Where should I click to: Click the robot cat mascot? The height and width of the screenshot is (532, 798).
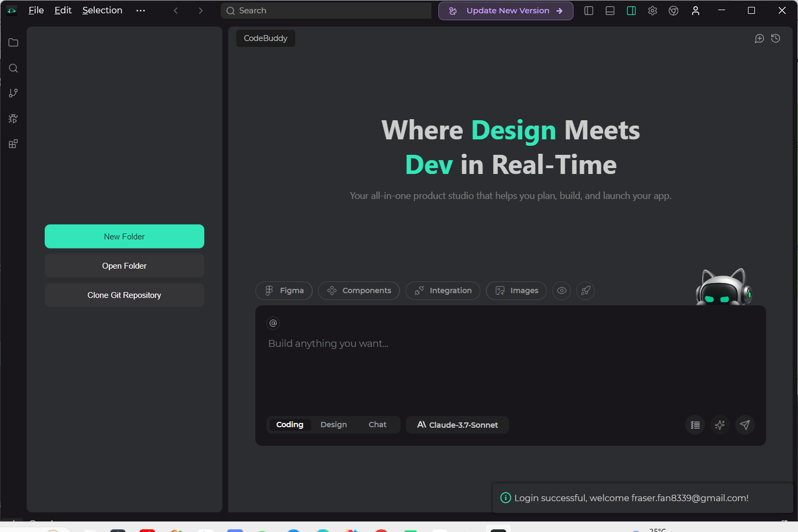tap(724, 287)
